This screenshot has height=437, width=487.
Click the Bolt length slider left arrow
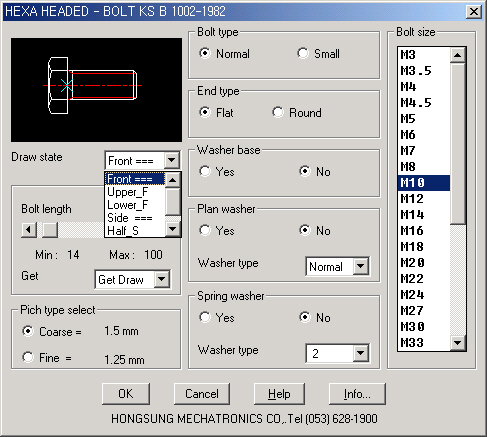coord(29,230)
